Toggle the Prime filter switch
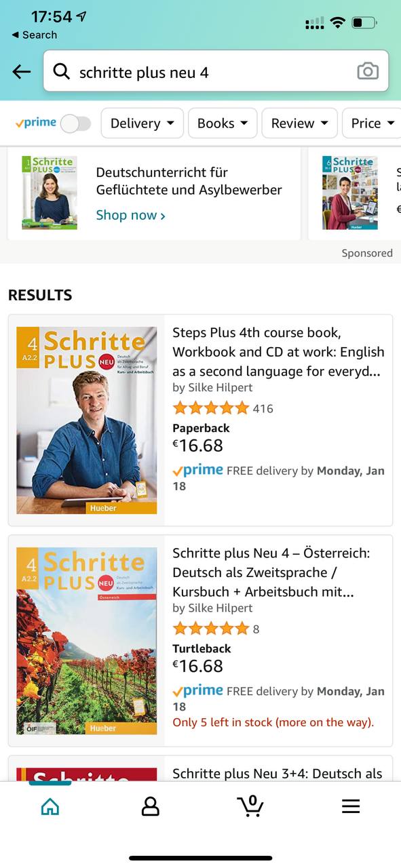 [x=75, y=123]
